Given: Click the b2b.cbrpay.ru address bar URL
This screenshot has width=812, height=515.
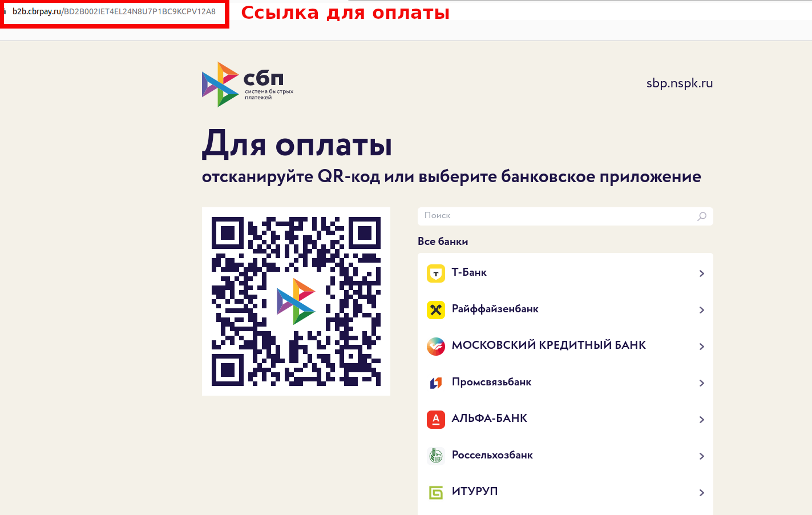Looking at the screenshot, I should (x=114, y=11).
